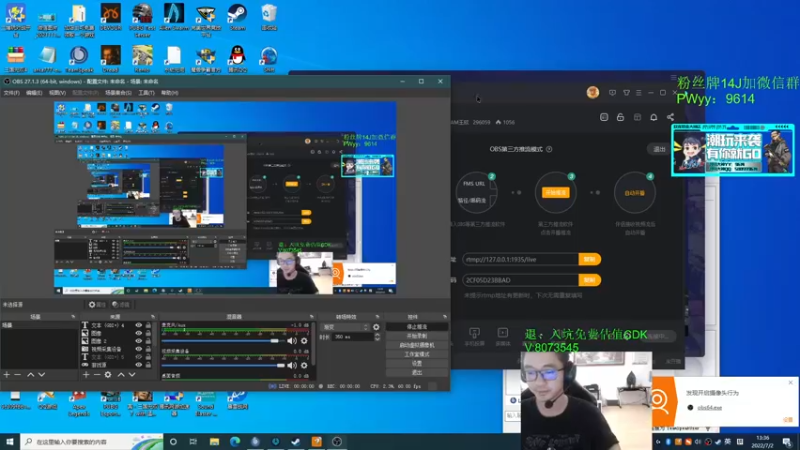
Task: Click the help icon beside OBS第三方推流模式
Action: [549, 149]
